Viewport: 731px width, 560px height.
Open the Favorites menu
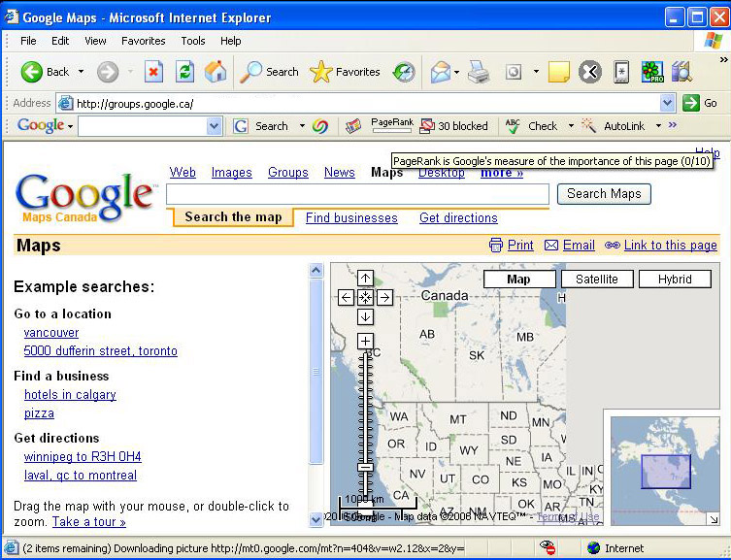143,41
